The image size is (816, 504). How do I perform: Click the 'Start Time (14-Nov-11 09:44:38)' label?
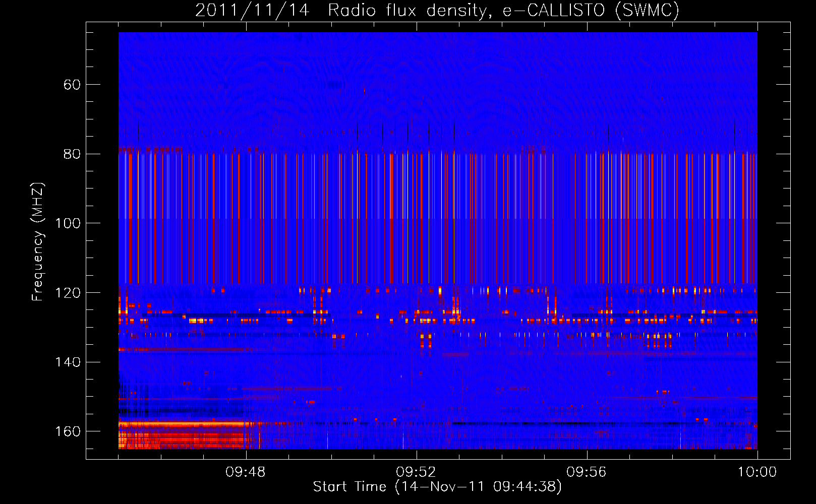(x=437, y=487)
